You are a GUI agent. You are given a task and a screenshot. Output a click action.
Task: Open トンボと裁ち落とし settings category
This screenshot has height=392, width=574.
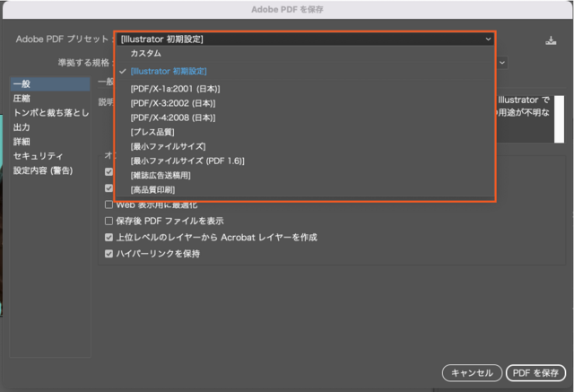point(51,113)
